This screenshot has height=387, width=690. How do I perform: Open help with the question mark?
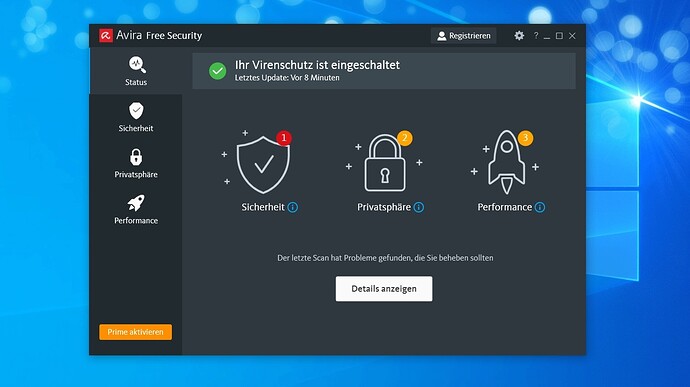pos(536,36)
